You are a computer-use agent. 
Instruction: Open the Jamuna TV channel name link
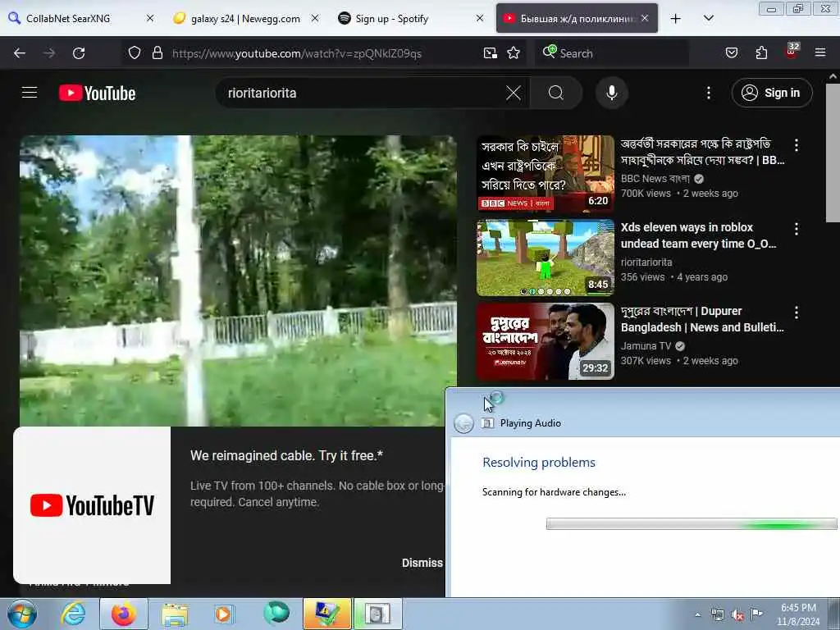coord(646,345)
